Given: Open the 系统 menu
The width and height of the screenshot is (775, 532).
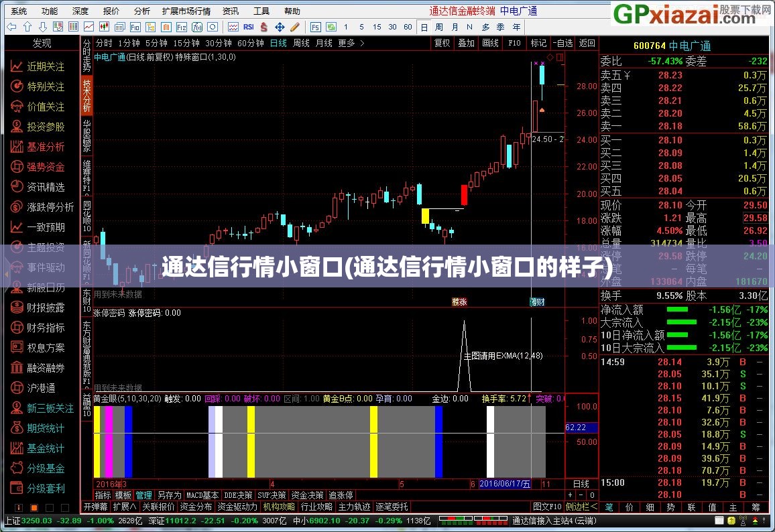Looking at the screenshot, I should point(19,11).
